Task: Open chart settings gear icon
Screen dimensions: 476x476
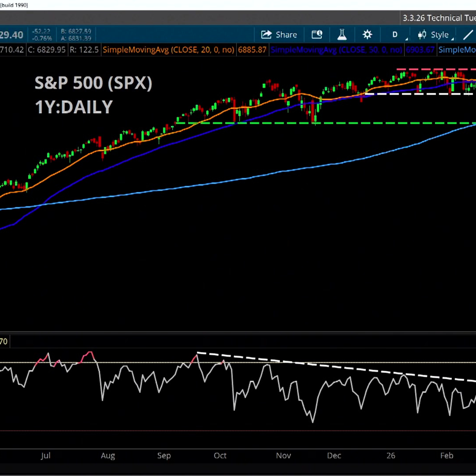Action: click(367, 34)
